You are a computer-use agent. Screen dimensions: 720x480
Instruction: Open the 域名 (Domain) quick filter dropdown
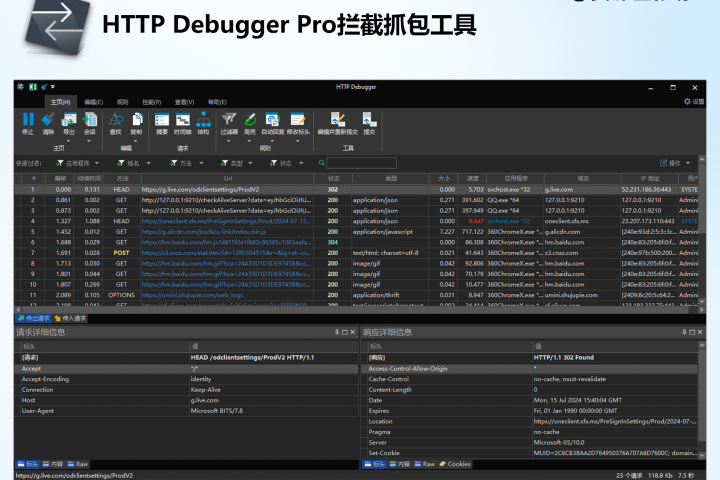coord(127,162)
